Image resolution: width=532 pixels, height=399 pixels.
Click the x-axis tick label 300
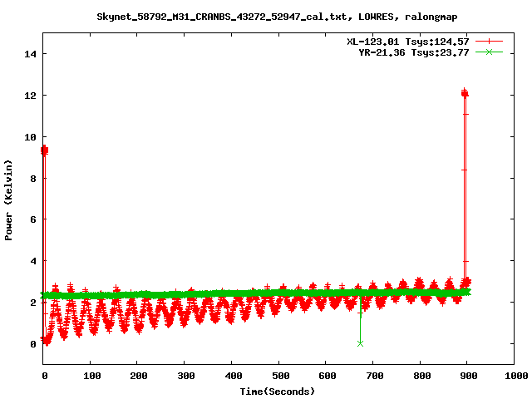185,376
